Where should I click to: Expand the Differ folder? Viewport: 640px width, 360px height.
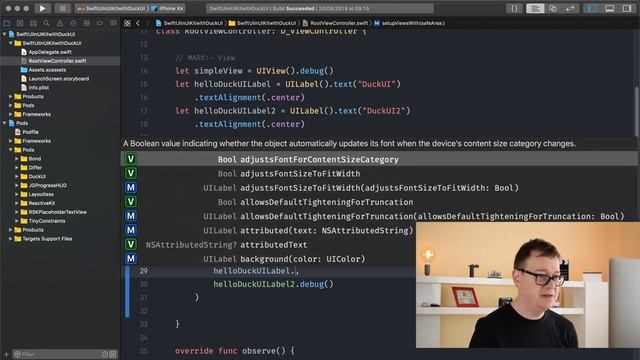coord(17,168)
